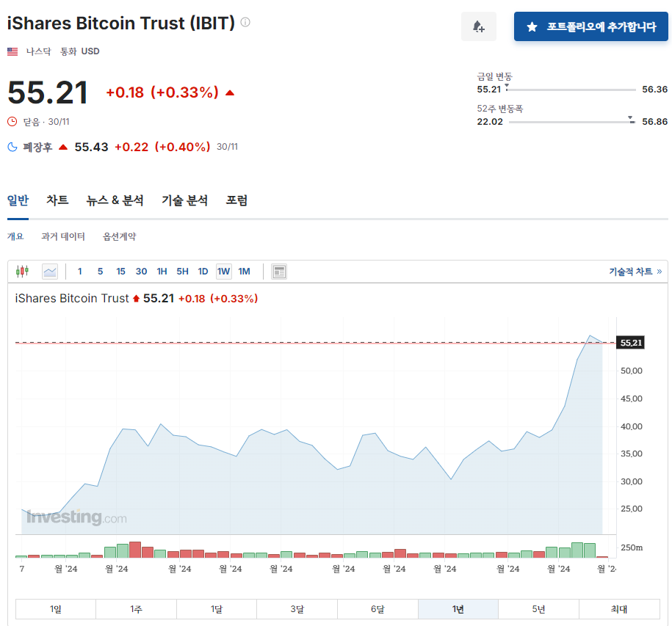Enable the 1D timeframe
This screenshot has width=672, height=626.
pos(203,272)
